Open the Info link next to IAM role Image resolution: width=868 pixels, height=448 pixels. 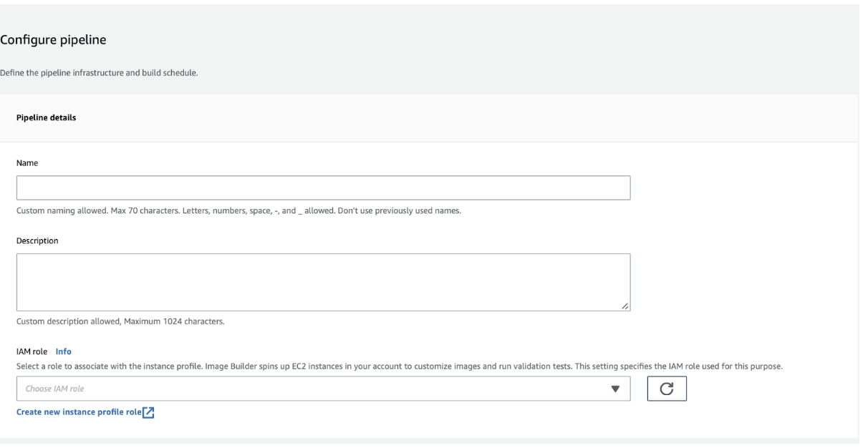coord(64,351)
